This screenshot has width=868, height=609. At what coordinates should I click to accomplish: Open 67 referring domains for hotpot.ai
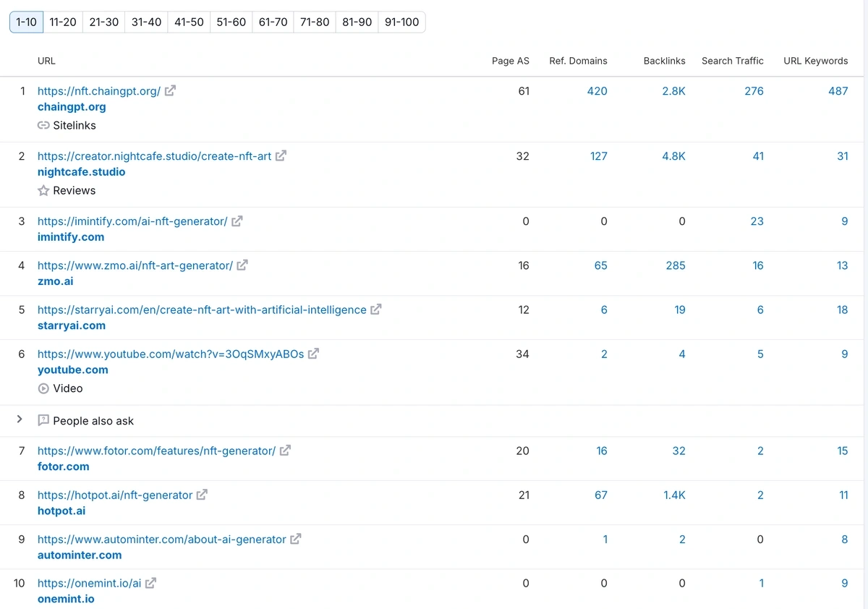tap(601, 495)
